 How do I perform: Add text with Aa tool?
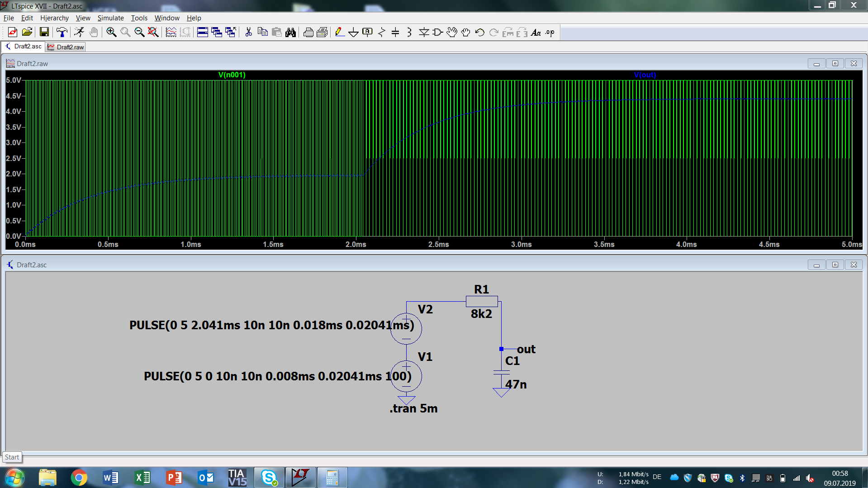pyautogui.click(x=536, y=32)
